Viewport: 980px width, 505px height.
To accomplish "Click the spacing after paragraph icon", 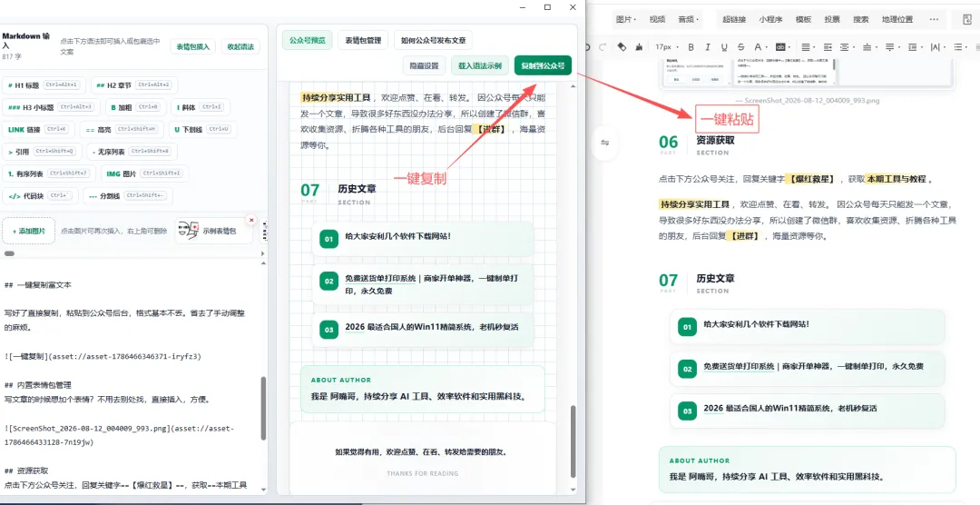I will [x=890, y=47].
